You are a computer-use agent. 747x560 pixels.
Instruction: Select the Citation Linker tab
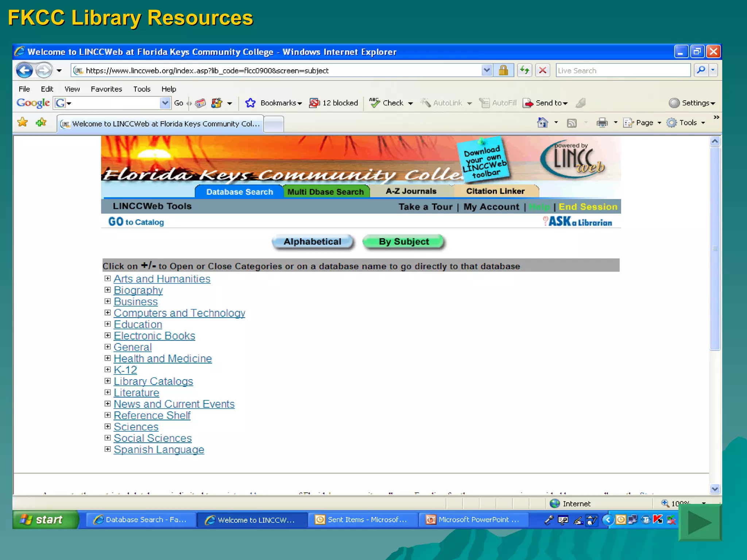(x=495, y=191)
